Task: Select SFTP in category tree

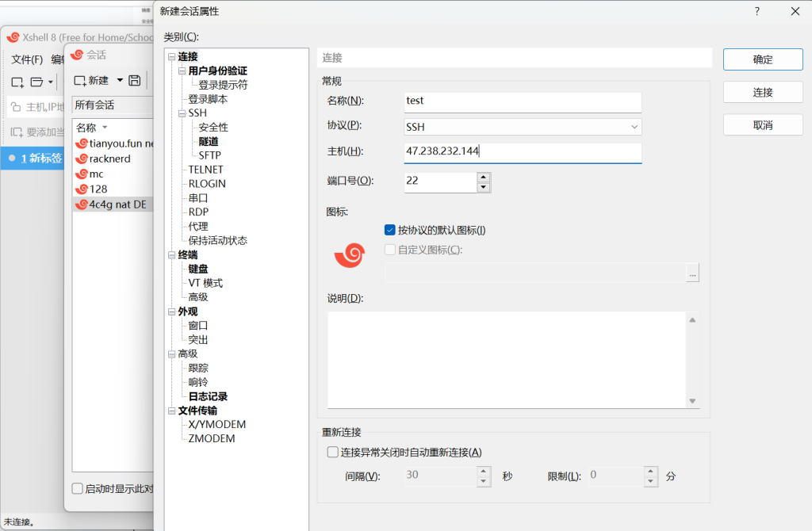Action: (209, 155)
